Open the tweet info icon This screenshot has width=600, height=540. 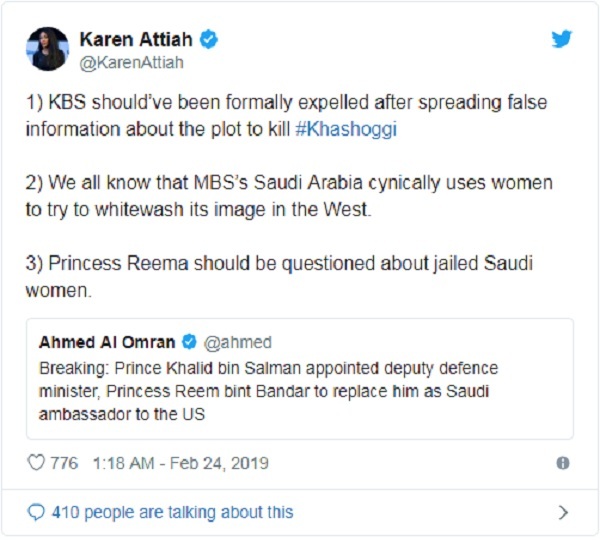[563, 463]
